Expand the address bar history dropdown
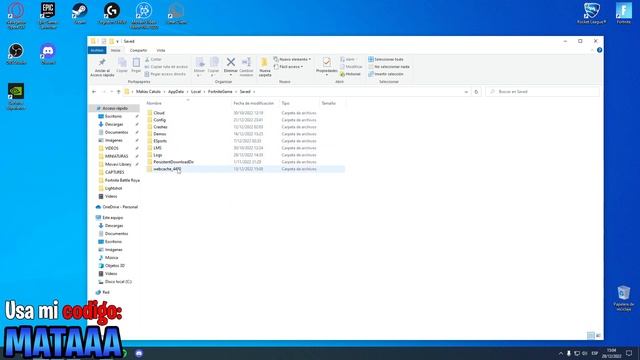The image size is (640, 360). point(466,92)
